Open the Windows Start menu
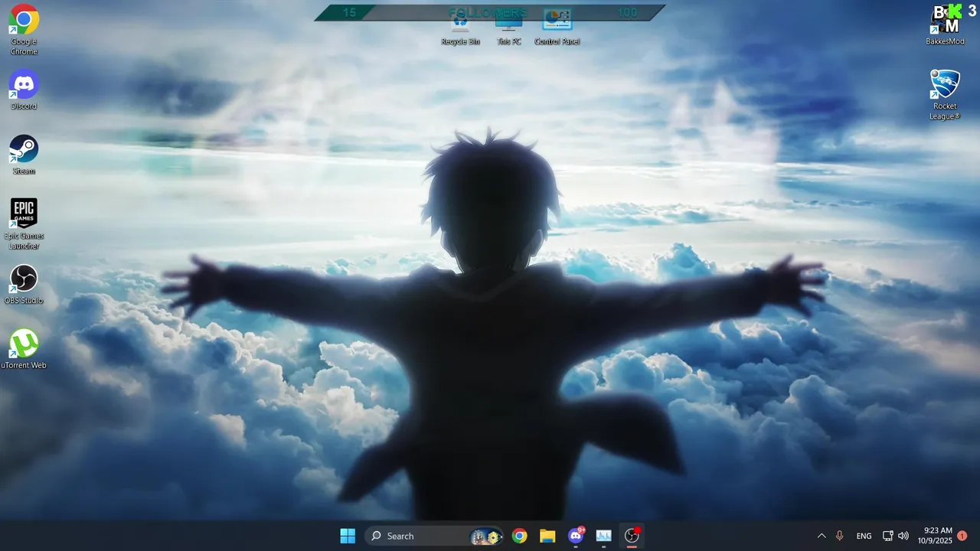 348,536
